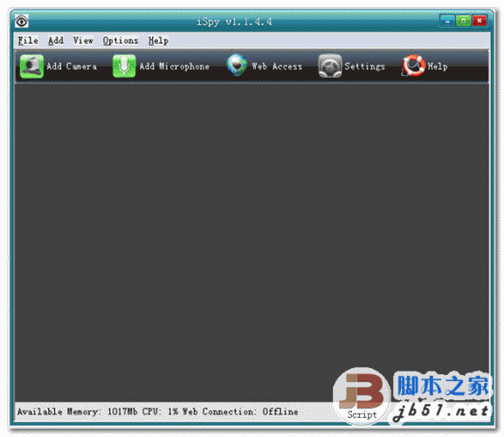Click the CPU: 1% status text
504x437 pixels.
tap(160, 412)
